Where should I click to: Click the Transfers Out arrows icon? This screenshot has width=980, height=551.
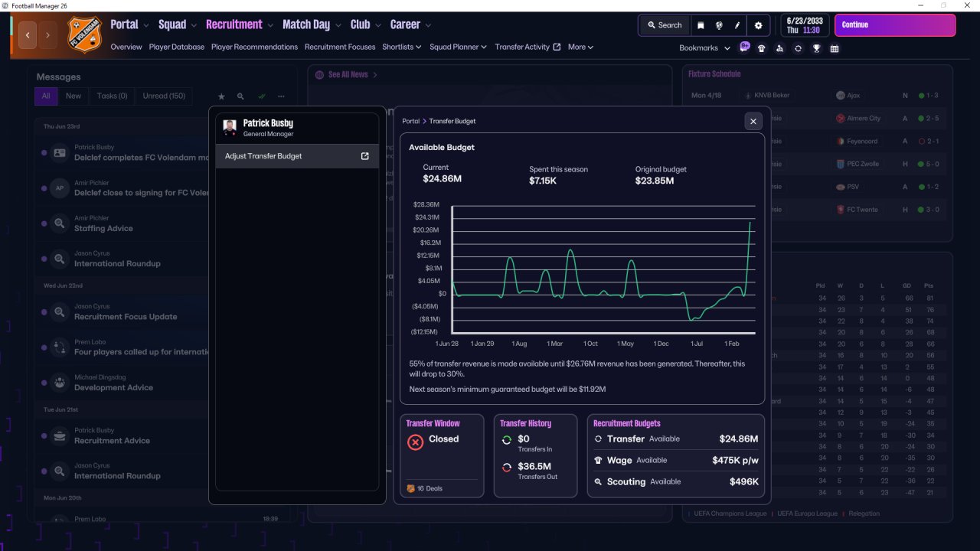(506, 468)
